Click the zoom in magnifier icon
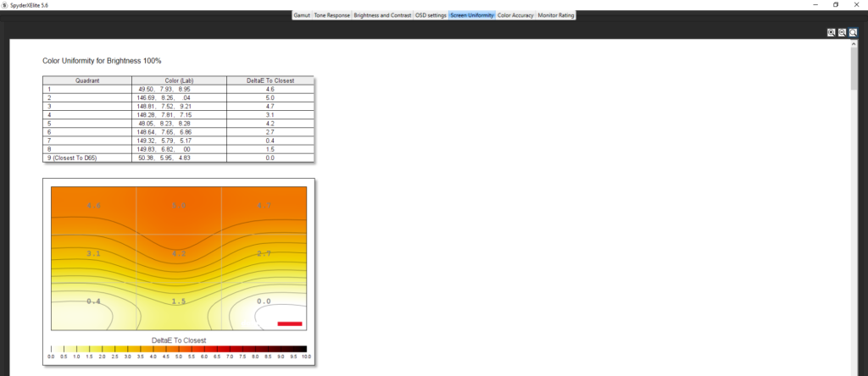This screenshot has width=868, height=376. pyautogui.click(x=831, y=32)
